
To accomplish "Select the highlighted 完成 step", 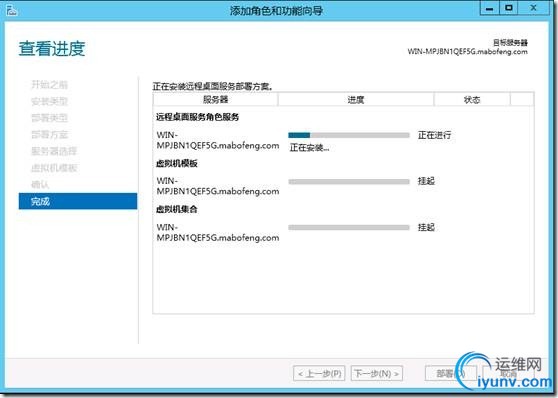I will point(78,201).
